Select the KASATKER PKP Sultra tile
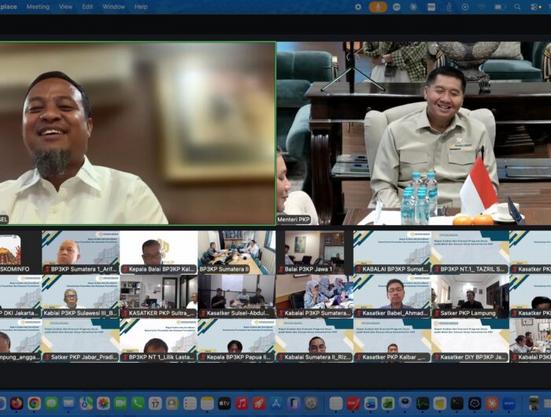Screen dimensions: 551x417 point(158,296)
